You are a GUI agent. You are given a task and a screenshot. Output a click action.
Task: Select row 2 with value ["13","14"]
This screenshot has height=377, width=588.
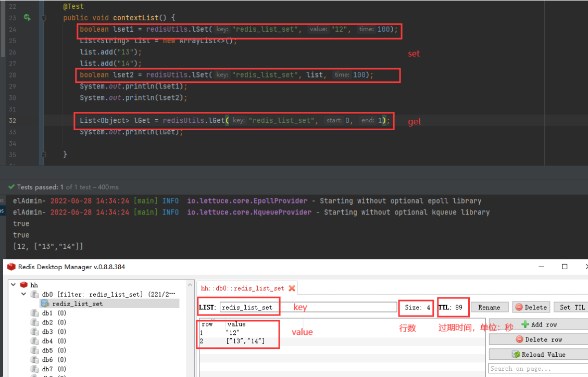[342, 341]
